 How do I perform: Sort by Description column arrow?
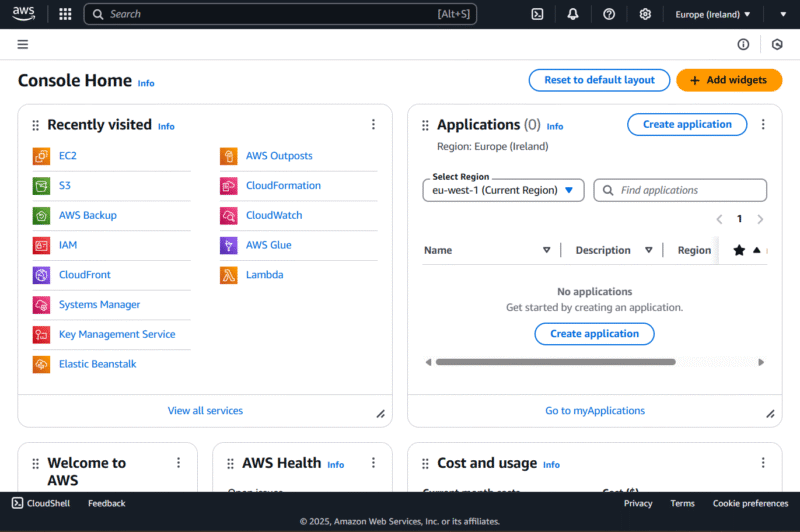tap(648, 250)
